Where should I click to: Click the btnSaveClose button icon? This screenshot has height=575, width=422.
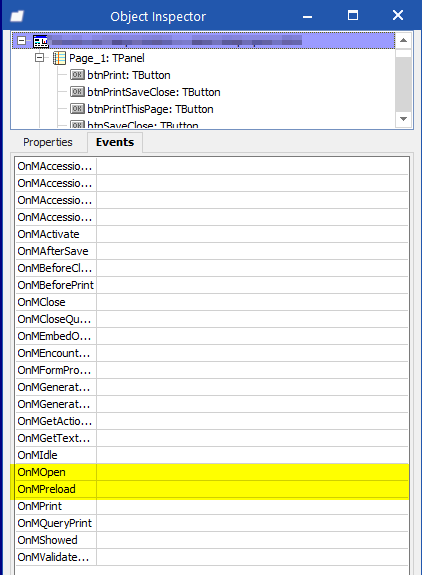tap(77, 125)
